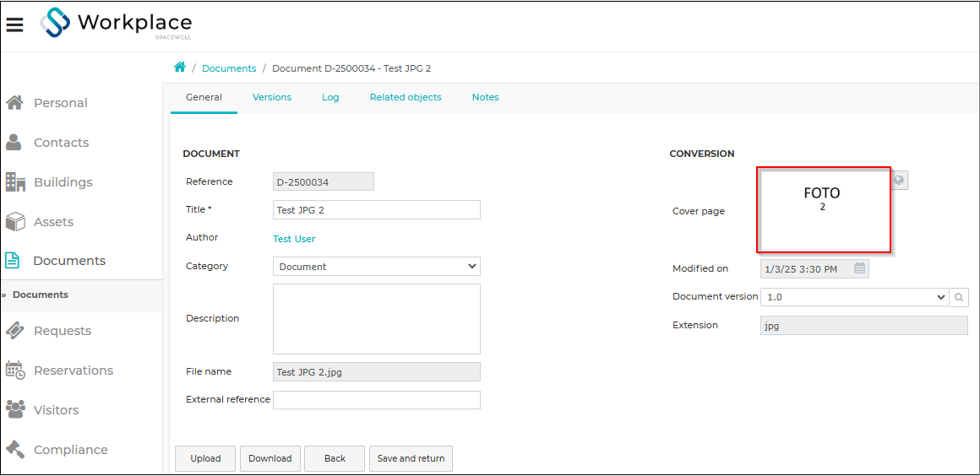This screenshot has height=476, width=980.
Task: Open Visitors menu in sidebar
Action: (x=57, y=410)
